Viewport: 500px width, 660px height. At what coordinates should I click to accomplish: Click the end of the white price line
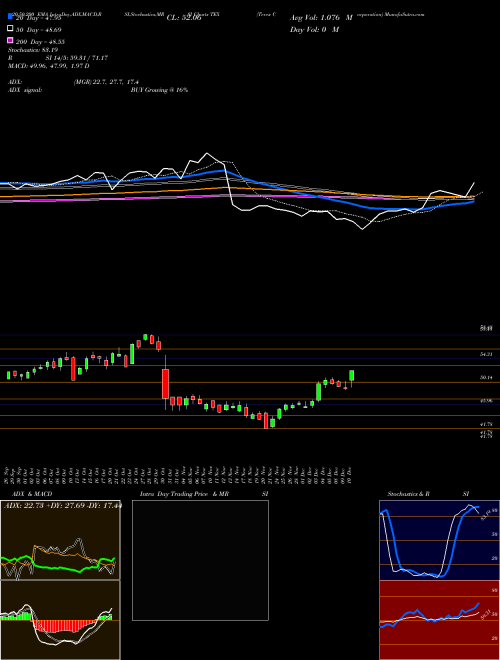(474, 183)
